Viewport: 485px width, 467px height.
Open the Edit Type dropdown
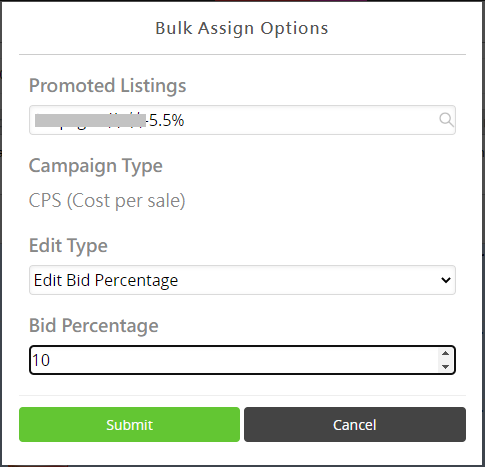coord(242,280)
